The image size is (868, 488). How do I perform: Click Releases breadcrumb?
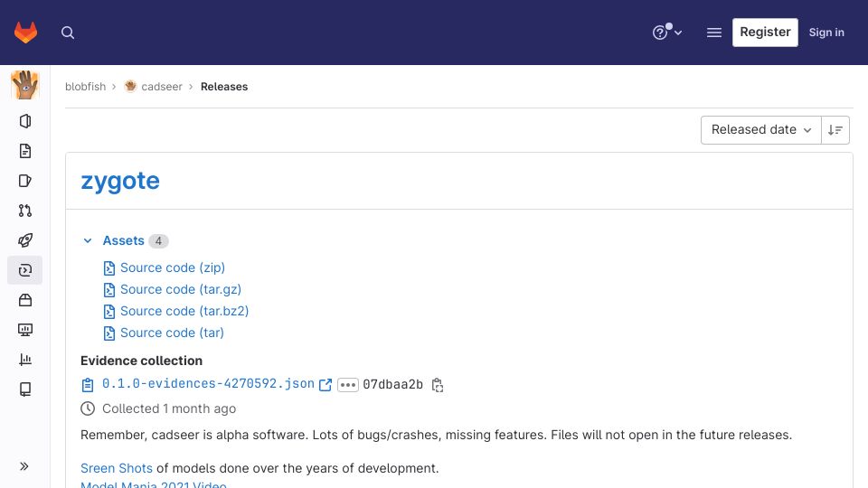(223, 87)
